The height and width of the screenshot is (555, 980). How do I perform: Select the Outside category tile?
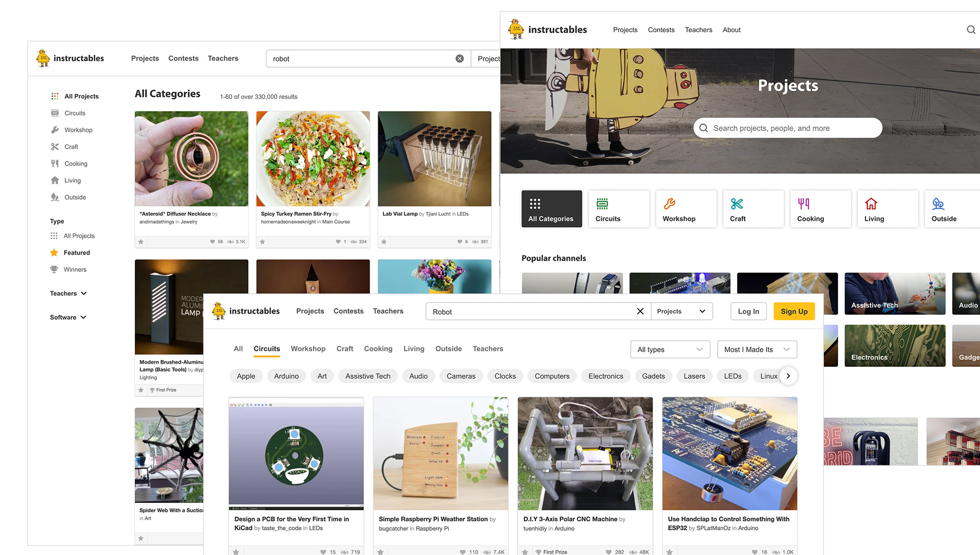(952, 209)
